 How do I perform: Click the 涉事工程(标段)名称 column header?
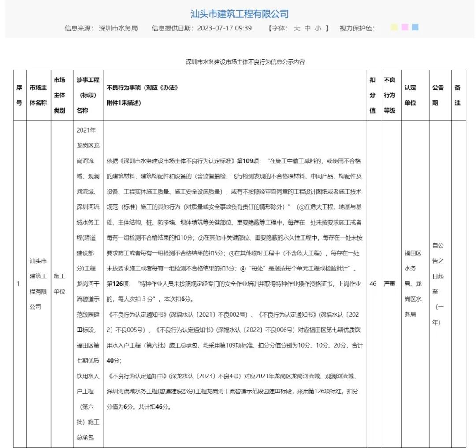coord(88,95)
